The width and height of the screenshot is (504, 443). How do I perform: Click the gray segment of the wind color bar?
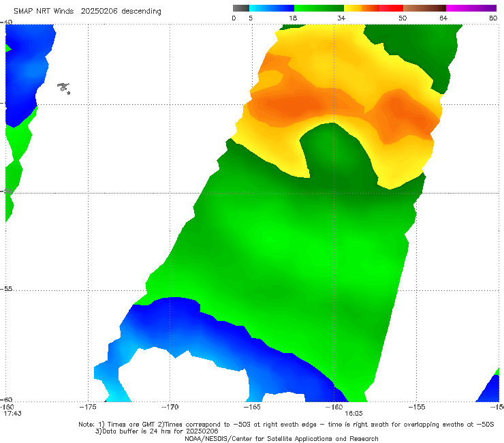(x=240, y=8)
